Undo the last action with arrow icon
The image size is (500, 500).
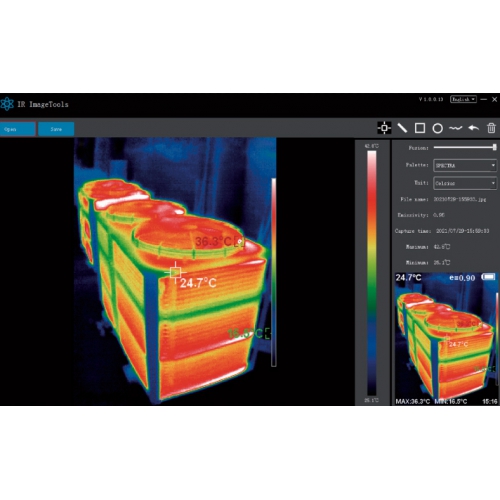474,128
